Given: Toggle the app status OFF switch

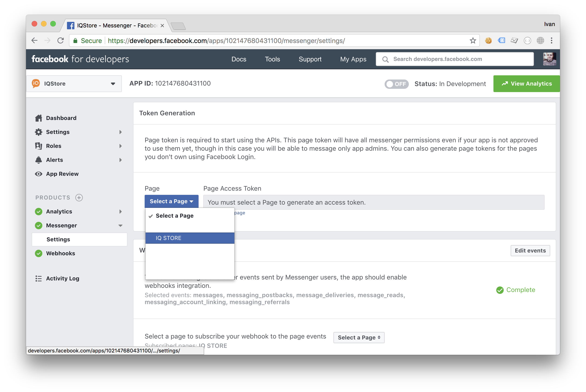Looking at the screenshot, I should click(x=396, y=84).
